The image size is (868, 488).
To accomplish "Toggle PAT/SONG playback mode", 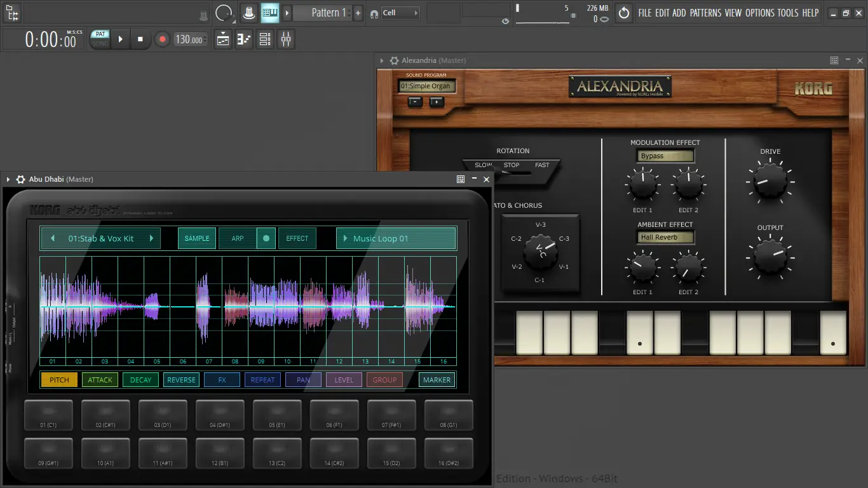I will [x=100, y=39].
